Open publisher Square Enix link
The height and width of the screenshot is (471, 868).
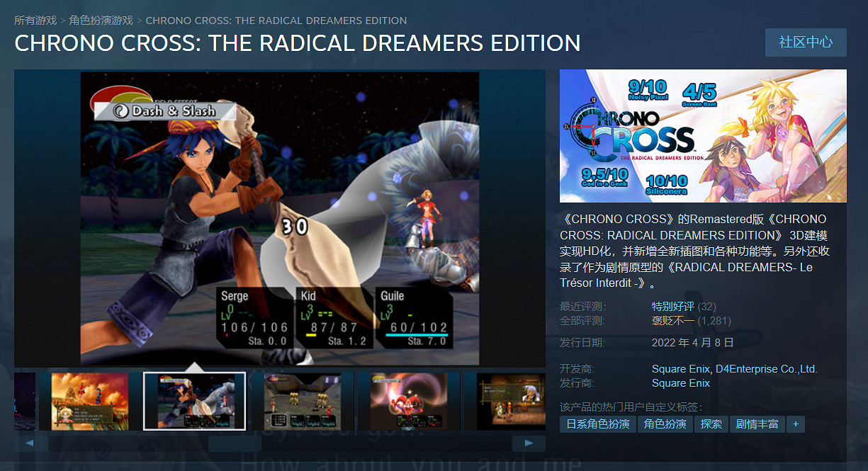pos(681,383)
